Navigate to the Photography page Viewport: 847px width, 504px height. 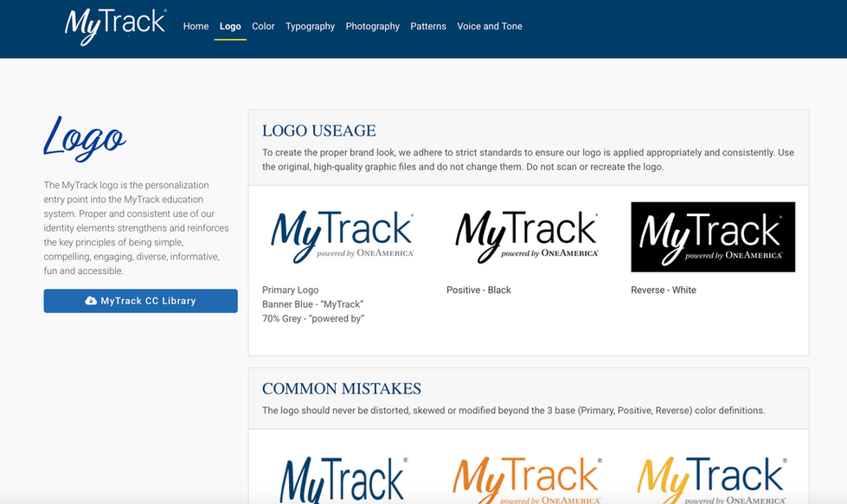coord(373,27)
